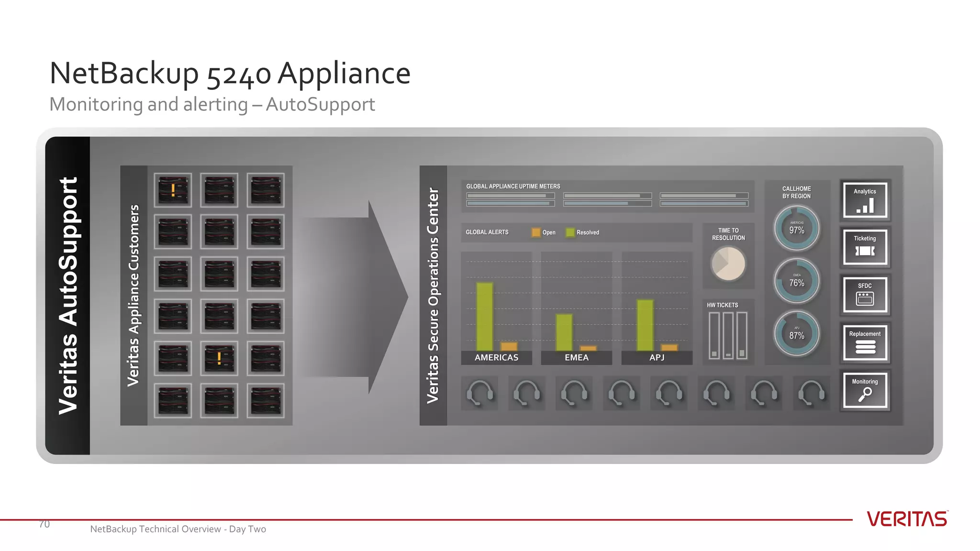The height and width of the screenshot is (551, 980).
Task: Click the orange Americas open alerts bar
Action: pos(509,347)
